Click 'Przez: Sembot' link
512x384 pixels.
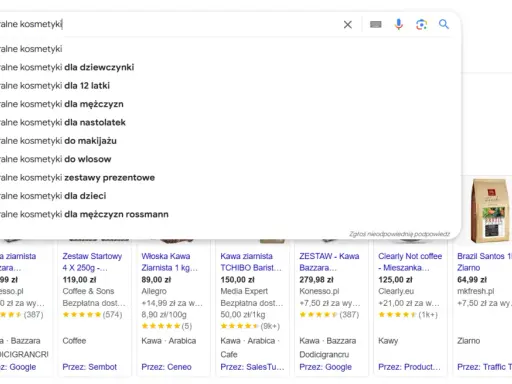[x=89, y=367]
